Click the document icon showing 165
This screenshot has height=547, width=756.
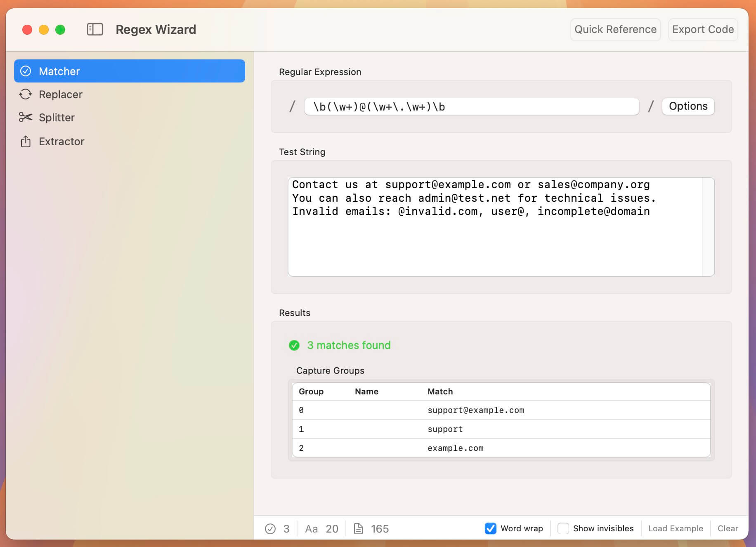click(359, 528)
